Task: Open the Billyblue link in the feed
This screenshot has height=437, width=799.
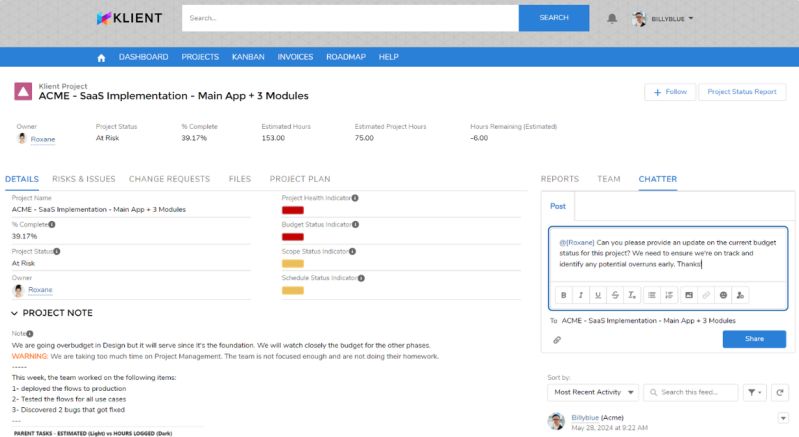Action: [x=585, y=418]
